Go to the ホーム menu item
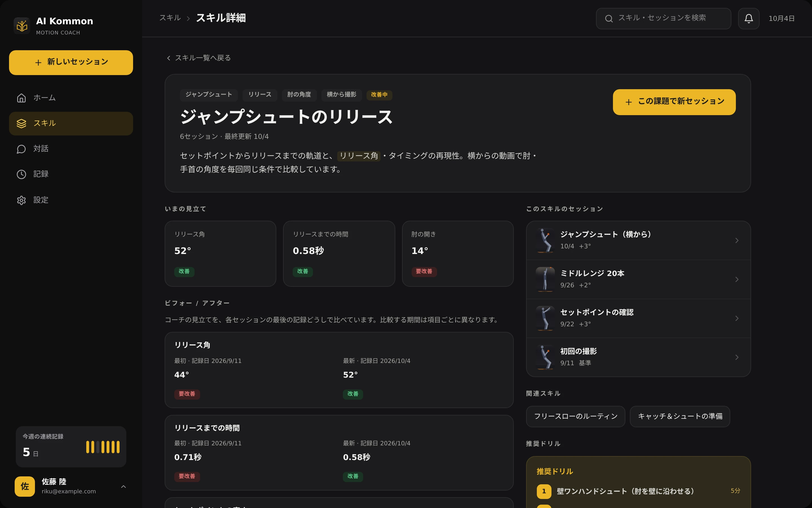 pos(71,98)
